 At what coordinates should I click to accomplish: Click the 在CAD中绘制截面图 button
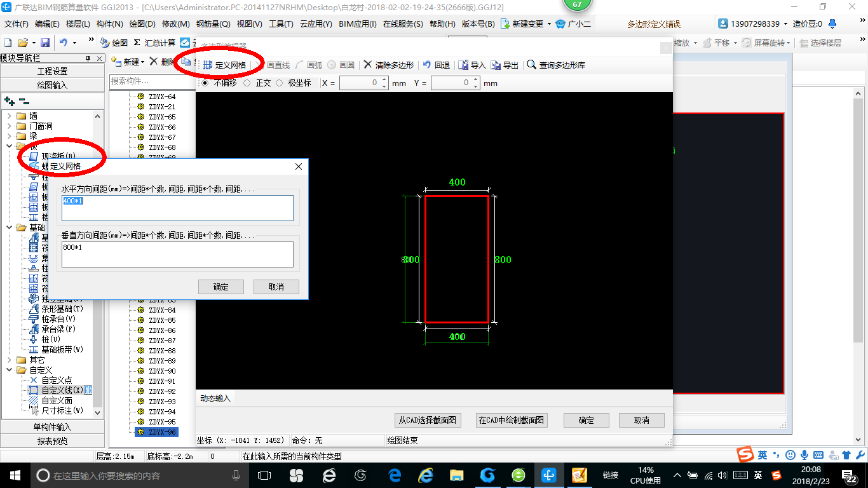[x=512, y=420]
